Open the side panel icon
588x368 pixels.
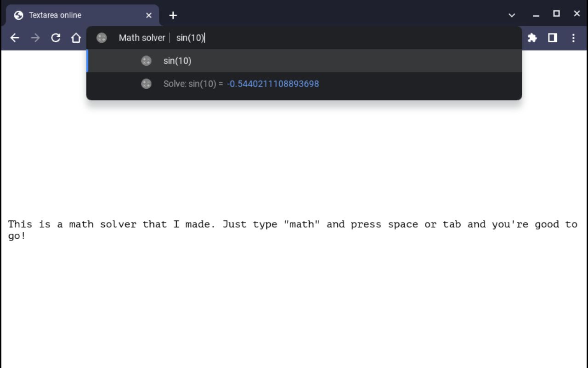(x=552, y=38)
